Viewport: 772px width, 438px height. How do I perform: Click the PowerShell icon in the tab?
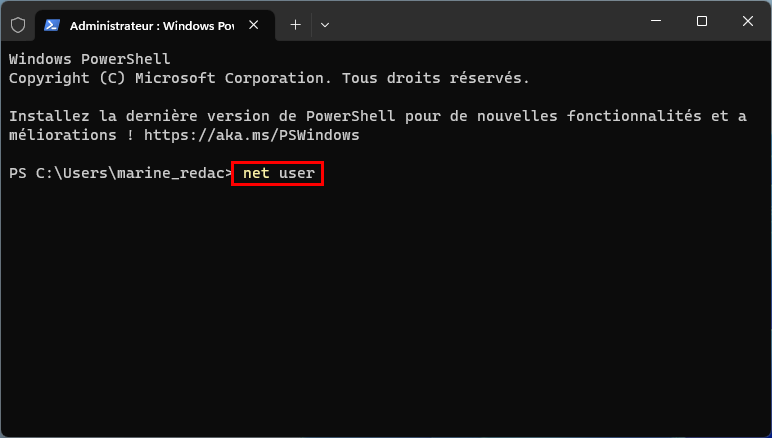click(52, 26)
